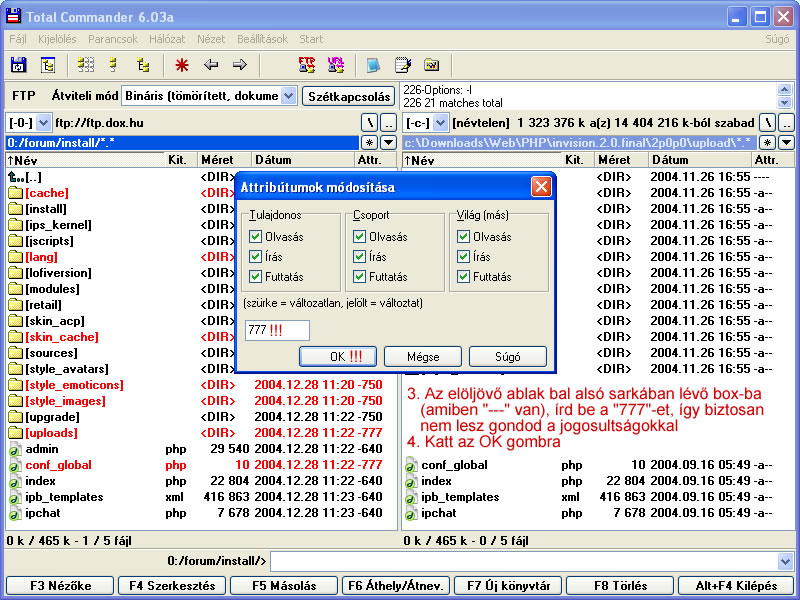Viewport: 800px width, 600px height.
Task: Toggle Futtatás checkbox under Világ (más)
Action: tap(463, 277)
